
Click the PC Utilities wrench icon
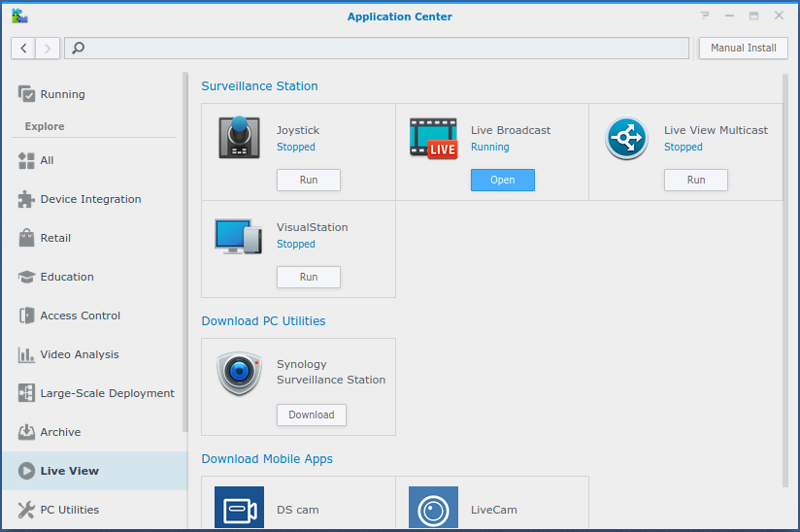[26, 509]
